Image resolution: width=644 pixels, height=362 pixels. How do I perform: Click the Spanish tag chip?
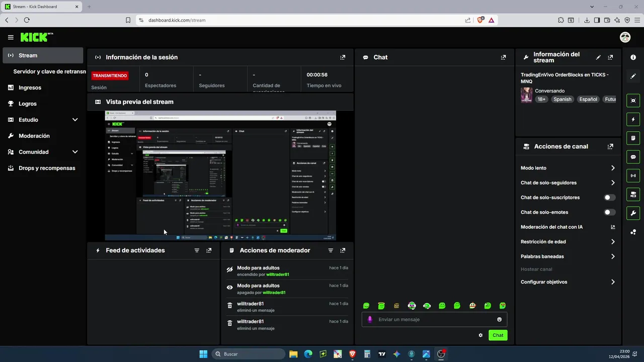click(x=562, y=99)
